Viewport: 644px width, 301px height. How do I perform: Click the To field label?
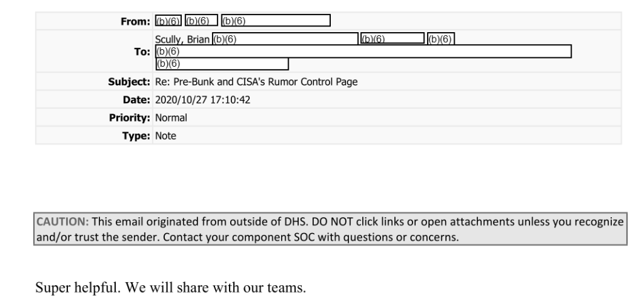pos(142,52)
